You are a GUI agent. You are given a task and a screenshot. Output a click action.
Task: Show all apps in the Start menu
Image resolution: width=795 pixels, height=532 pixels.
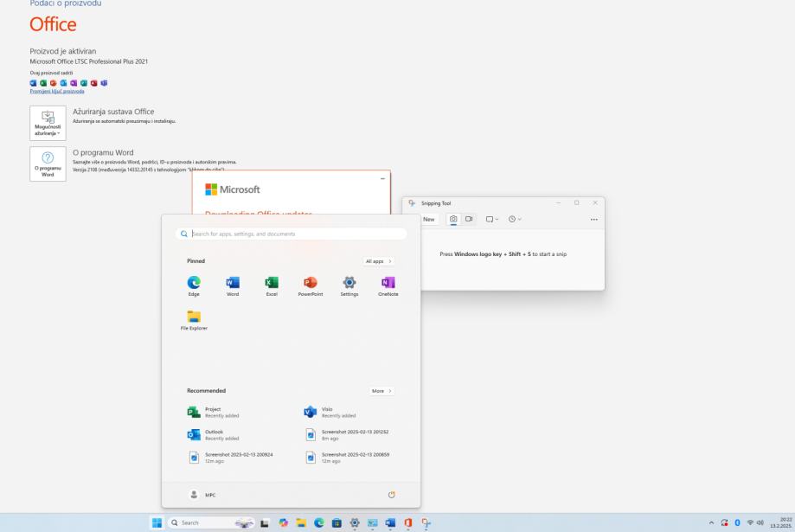(379, 261)
